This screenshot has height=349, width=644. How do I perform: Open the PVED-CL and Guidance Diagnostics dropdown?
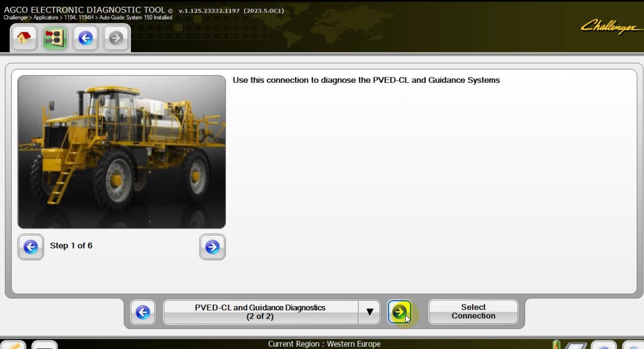coord(260,312)
